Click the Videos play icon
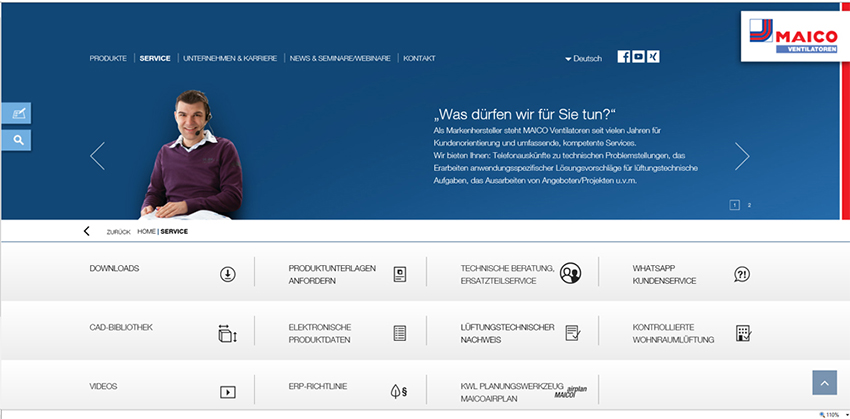Image resolution: width=850 pixels, height=419 pixels. [228, 392]
